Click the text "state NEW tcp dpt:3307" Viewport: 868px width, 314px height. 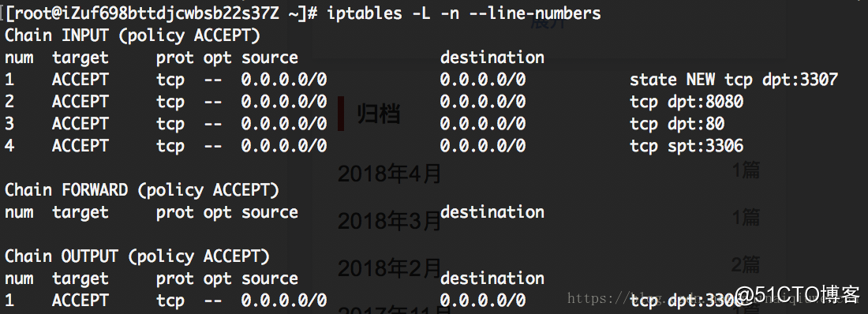(734, 80)
